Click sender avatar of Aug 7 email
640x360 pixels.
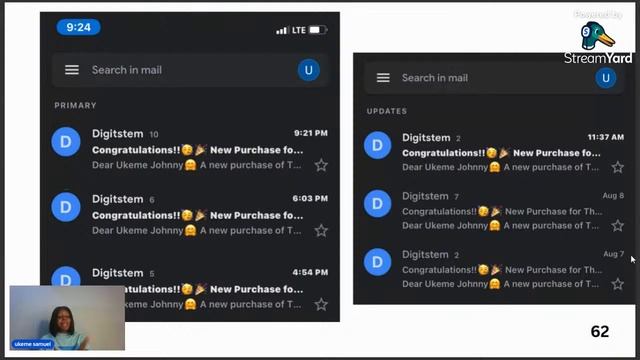[377, 262]
